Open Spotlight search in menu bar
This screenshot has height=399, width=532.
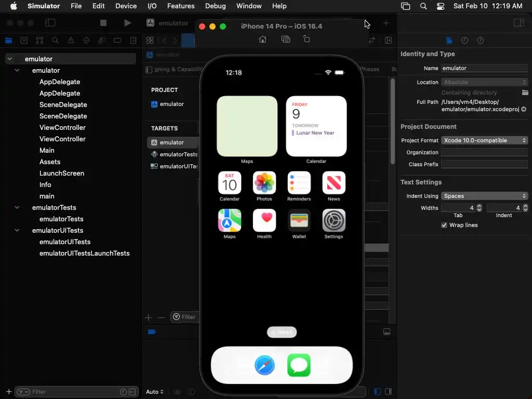click(x=423, y=6)
